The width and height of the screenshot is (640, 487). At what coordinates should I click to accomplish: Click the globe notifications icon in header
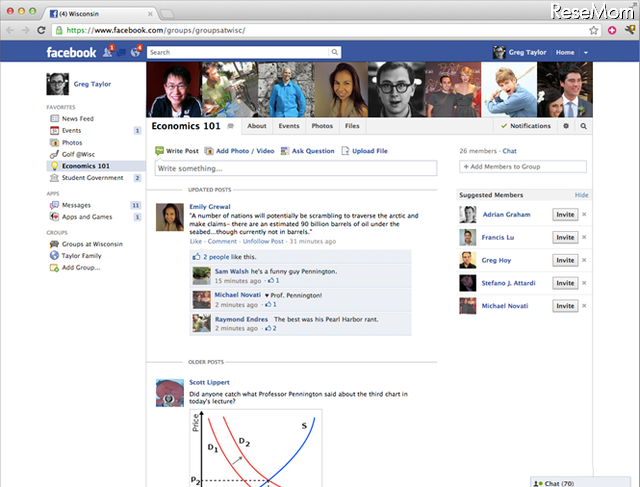pyautogui.click(x=134, y=52)
